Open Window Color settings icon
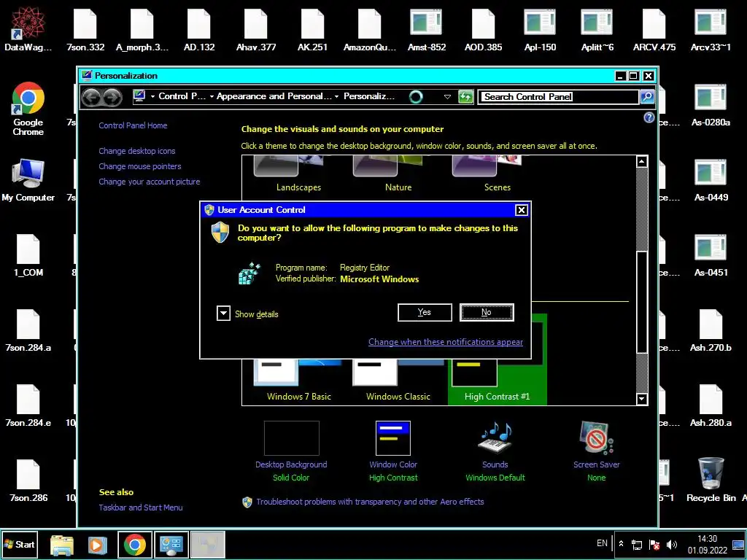The image size is (747, 560). pyautogui.click(x=393, y=438)
